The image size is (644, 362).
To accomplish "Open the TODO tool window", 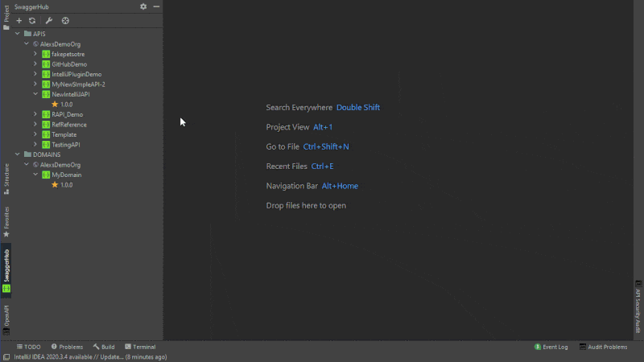I will 28,347.
